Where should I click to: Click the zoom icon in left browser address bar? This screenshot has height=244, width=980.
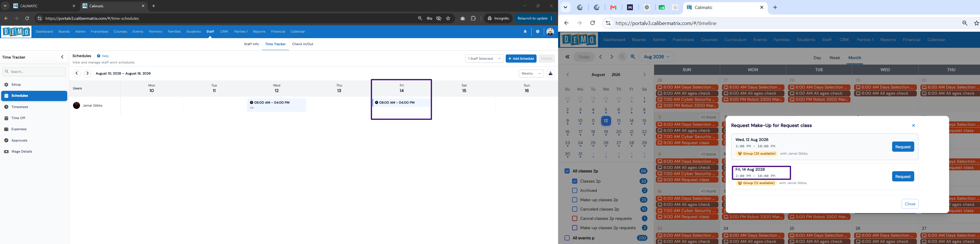click(420, 18)
